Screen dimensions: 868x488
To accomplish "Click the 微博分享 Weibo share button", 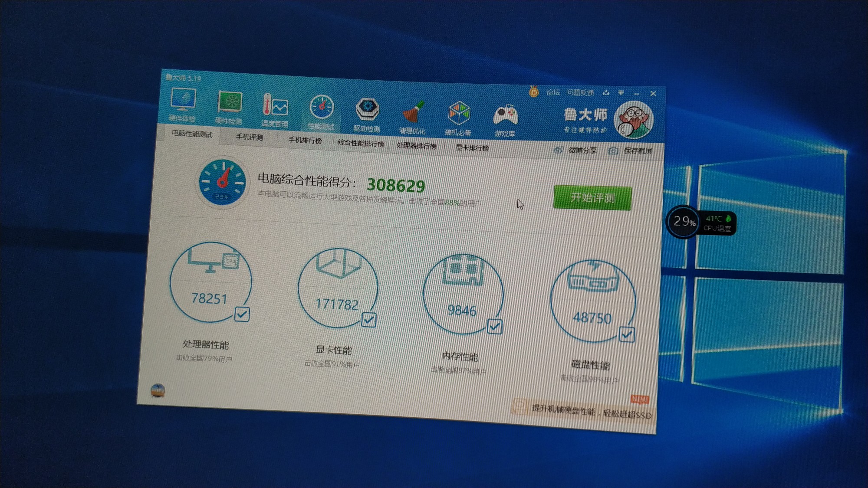I will [575, 150].
